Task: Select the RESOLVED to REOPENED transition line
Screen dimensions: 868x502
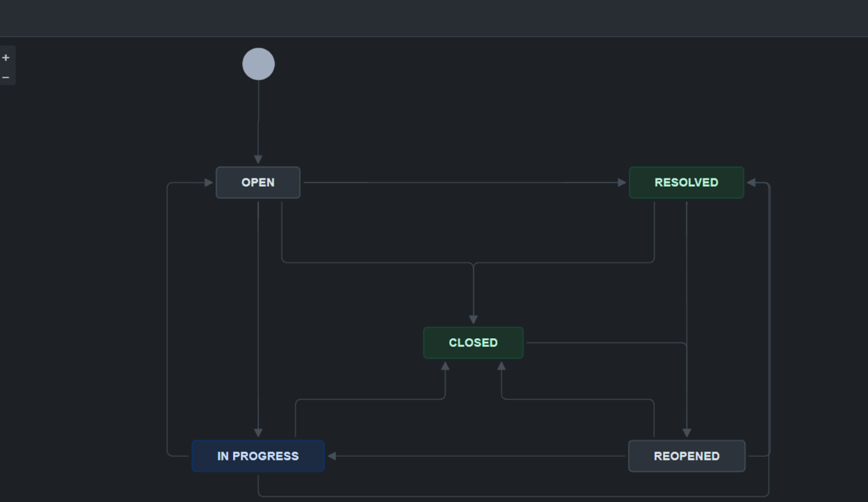Action: (687, 318)
